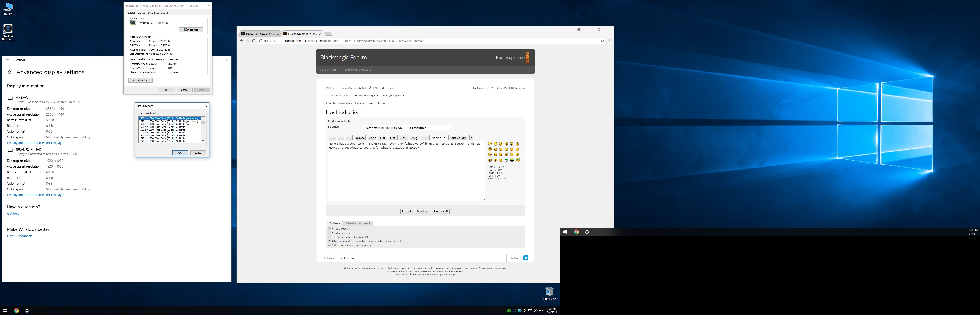
Task: Open Start button on second monitor taskbar
Action: [x=565, y=232]
